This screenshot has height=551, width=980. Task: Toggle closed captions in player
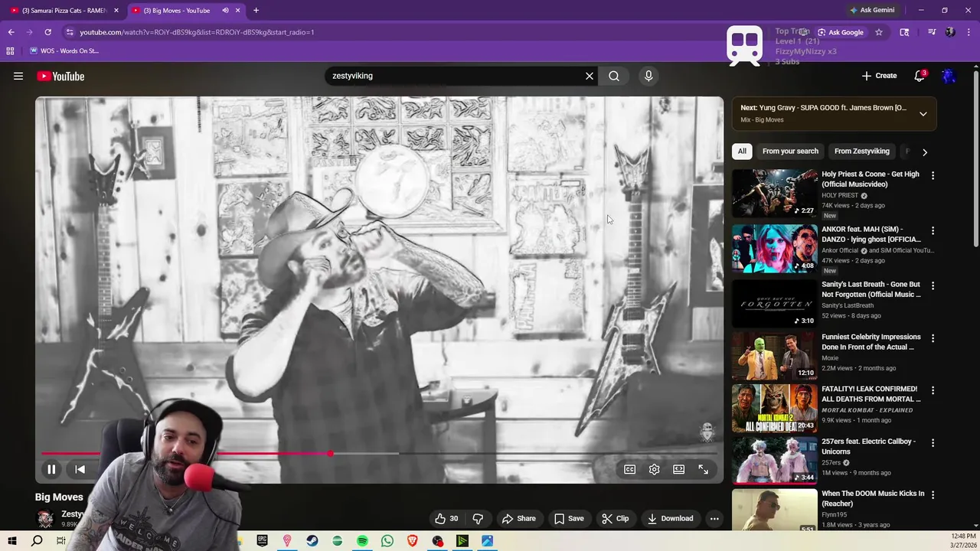629,469
